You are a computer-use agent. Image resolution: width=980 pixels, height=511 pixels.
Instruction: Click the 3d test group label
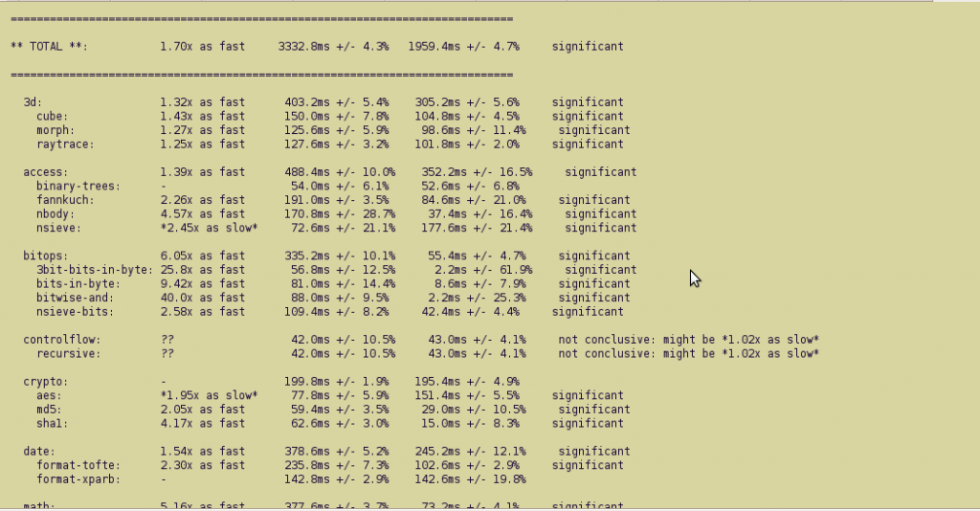click(33, 102)
